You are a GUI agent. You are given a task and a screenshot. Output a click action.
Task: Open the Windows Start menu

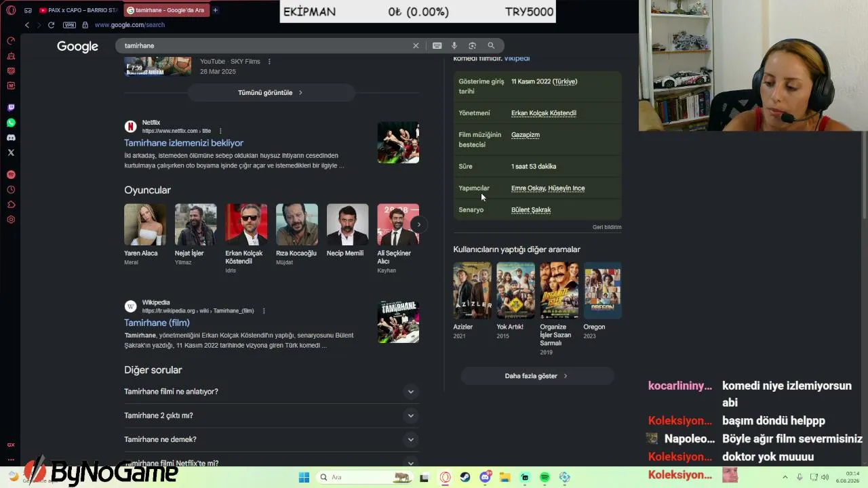tap(304, 477)
